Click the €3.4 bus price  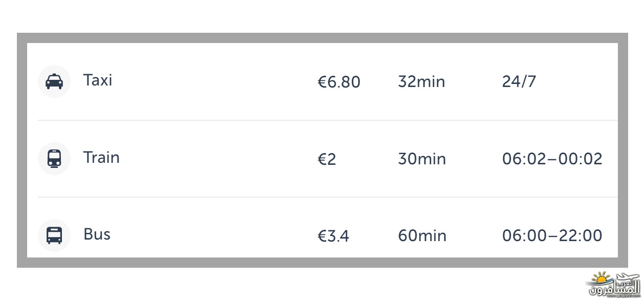pyautogui.click(x=333, y=236)
